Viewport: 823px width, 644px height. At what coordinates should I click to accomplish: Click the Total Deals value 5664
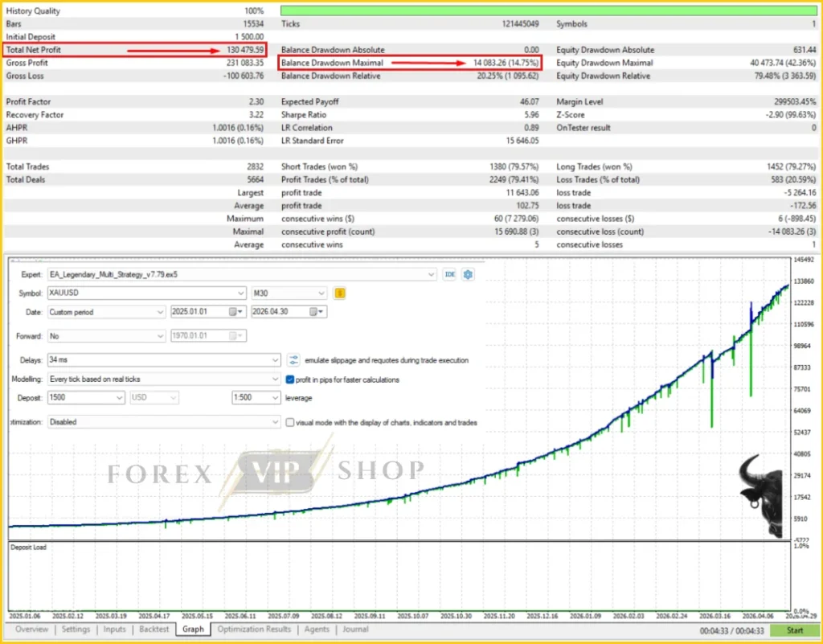coord(255,179)
